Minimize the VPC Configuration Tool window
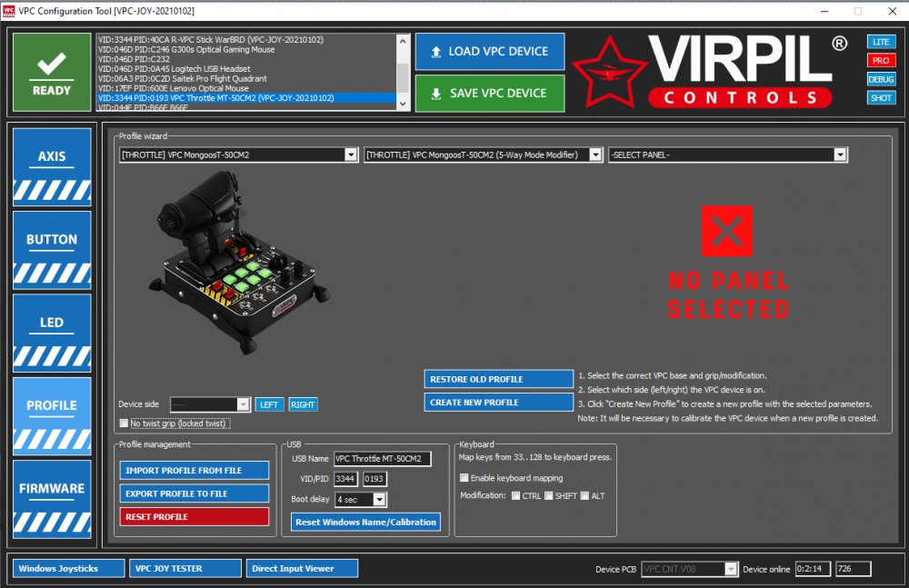Screen dimensions: 909x588 [x=825, y=11]
